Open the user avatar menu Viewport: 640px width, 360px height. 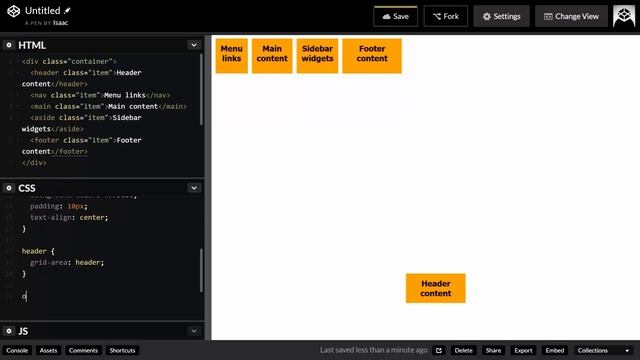624,16
